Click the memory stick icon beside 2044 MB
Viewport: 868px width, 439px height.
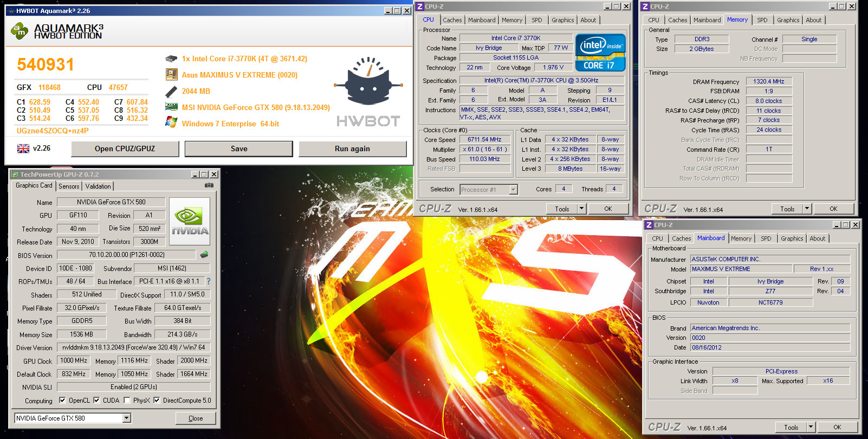click(x=171, y=91)
